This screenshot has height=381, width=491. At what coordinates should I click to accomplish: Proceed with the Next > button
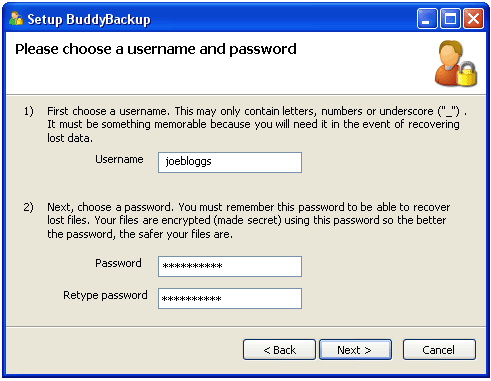click(x=355, y=350)
